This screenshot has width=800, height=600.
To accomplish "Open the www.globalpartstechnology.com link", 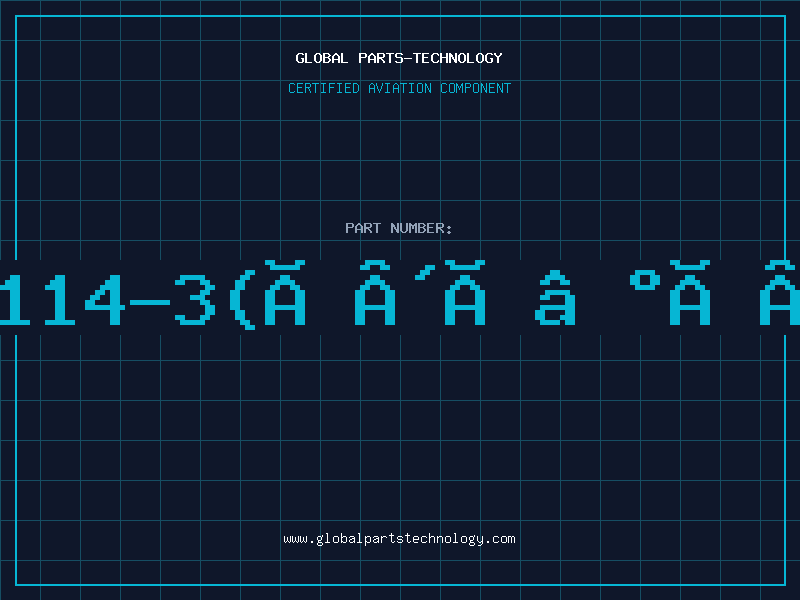I will point(399,539).
